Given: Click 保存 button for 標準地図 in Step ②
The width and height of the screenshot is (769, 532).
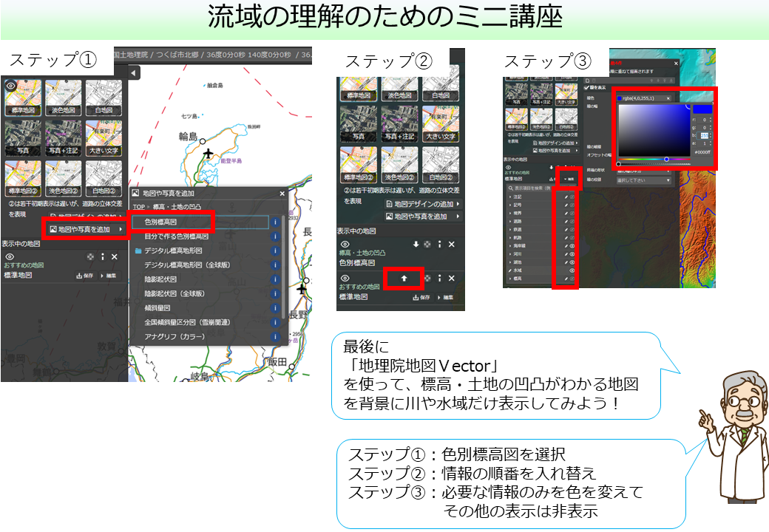Looking at the screenshot, I should (x=421, y=297).
